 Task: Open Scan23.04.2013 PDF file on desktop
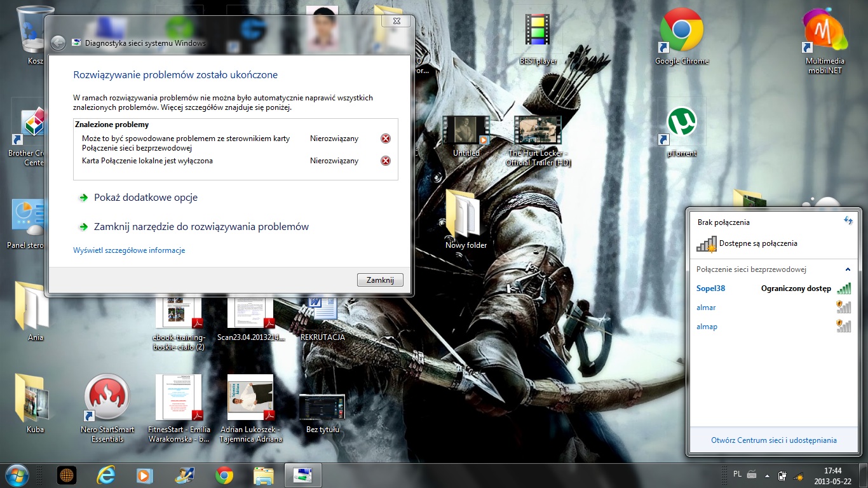250,320
